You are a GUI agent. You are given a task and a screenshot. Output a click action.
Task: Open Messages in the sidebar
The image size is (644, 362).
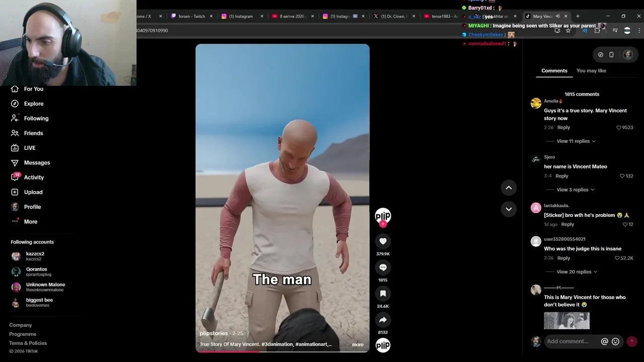[30, 163]
